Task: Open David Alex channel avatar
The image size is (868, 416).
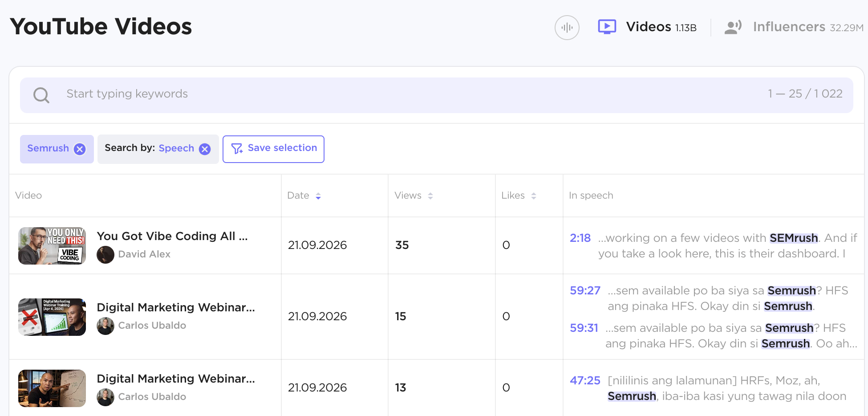Action: pyautogui.click(x=105, y=255)
